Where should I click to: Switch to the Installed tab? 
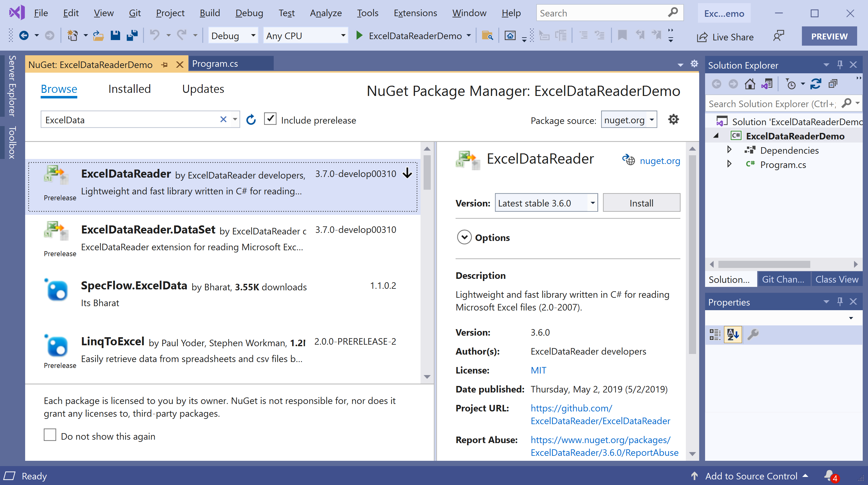129,89
